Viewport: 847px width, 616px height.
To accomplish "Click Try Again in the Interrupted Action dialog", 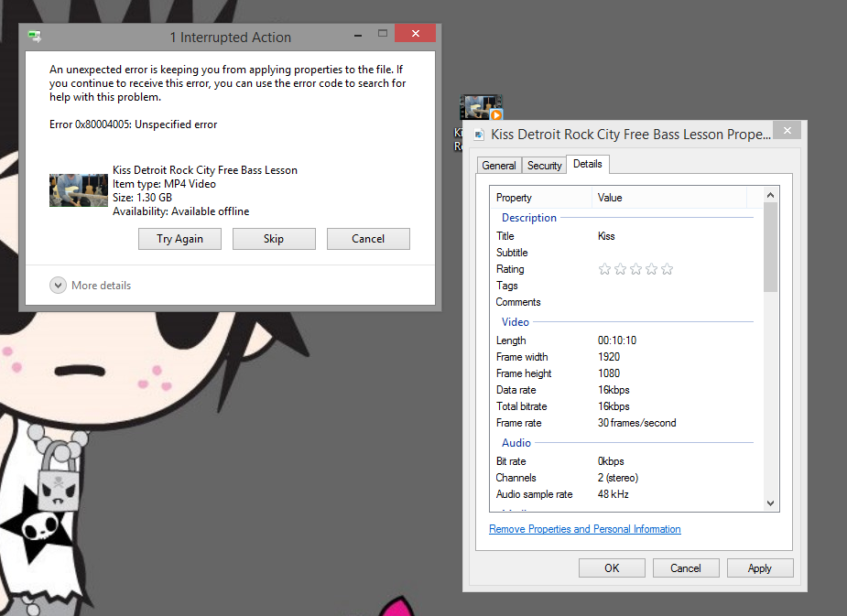I will pyautogui.click(x=179, y=239).
